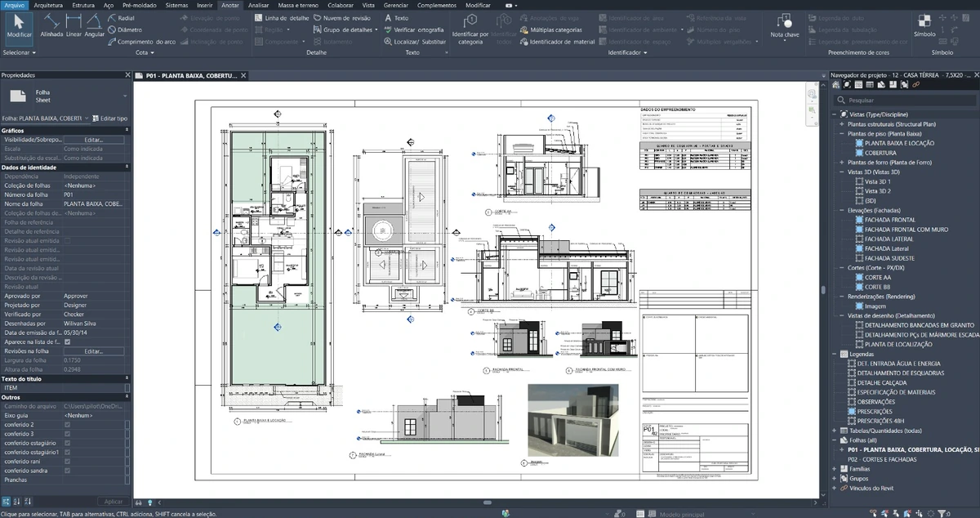Screen dimensions: 980x518
Task: Collapse the Elevações (Fachadas) node
Action: click(842, 210)
